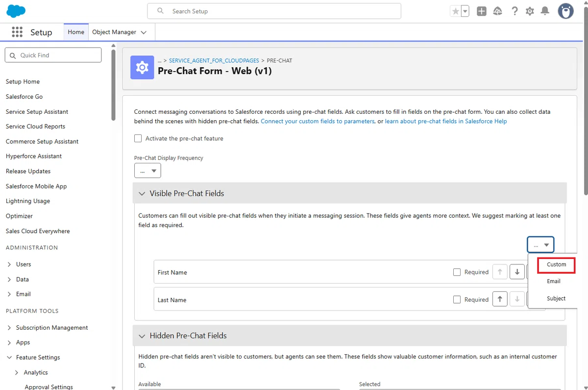The image size is (588, 390).
Task: Click the Salesforce cloud logo
Action: click(16, 11)
